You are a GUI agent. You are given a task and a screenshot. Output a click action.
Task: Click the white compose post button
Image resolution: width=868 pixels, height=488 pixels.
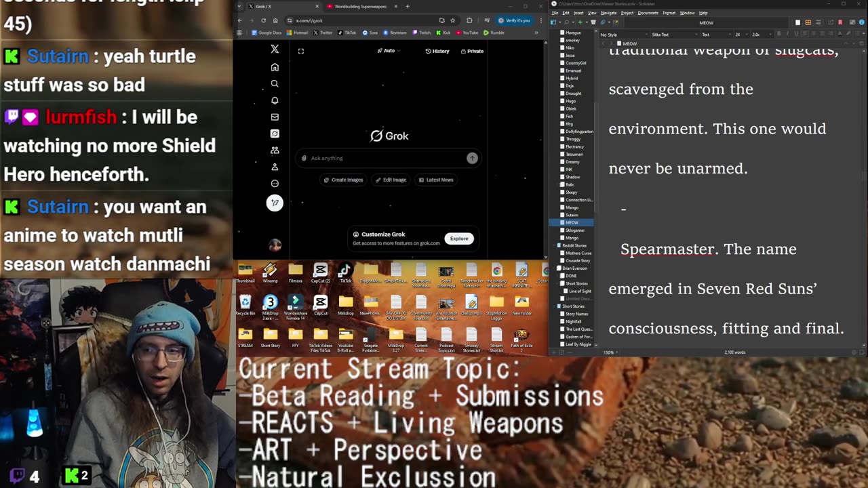[x=275, y=203]
